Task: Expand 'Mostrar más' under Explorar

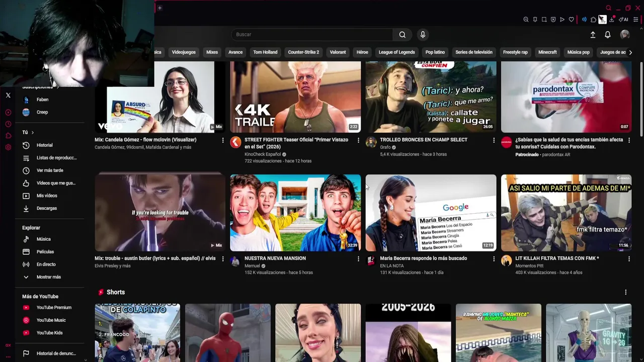Action: coord(49,277)
